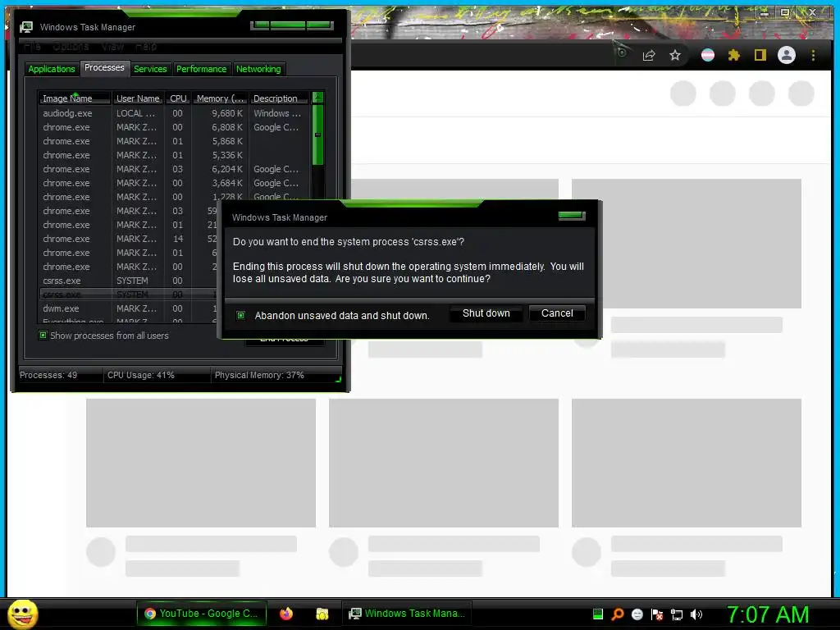Open Chrome's extensions puzzle icon
The width and height of the screenshot is (840, 630).
[734, 55]
